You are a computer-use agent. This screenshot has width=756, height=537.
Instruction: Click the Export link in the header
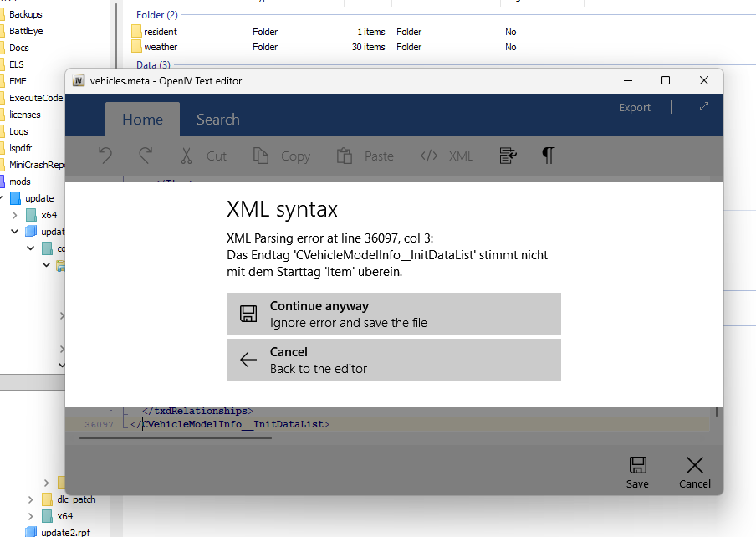[635, 107]
